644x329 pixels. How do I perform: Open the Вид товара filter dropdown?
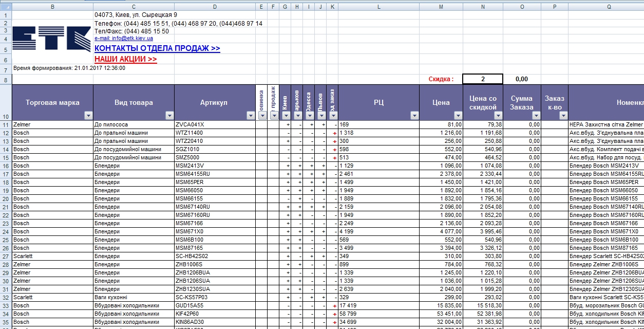[x=169, y=116]
